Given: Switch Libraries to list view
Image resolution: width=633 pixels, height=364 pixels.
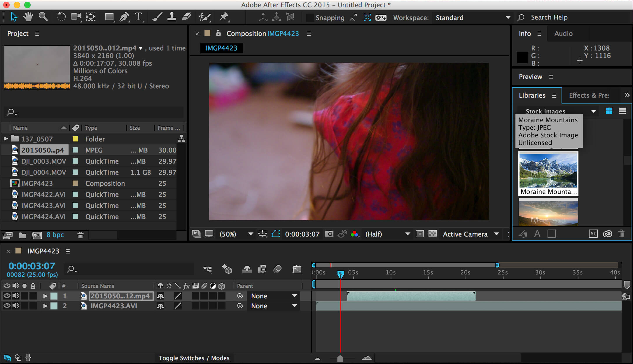Looking at the screenshot, I should tap(622, 111).
